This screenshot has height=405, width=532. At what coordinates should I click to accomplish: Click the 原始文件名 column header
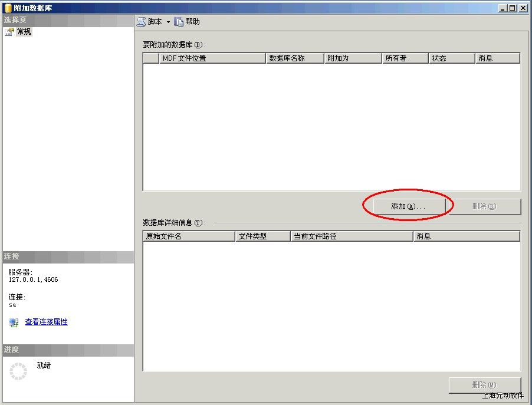click(189, 236)
